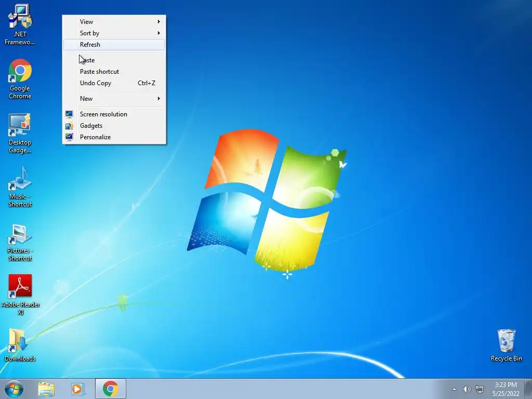Viewport: 532px width, 399px height.
Task: Select the Adobe Reader XI icon
Action: 20,295
